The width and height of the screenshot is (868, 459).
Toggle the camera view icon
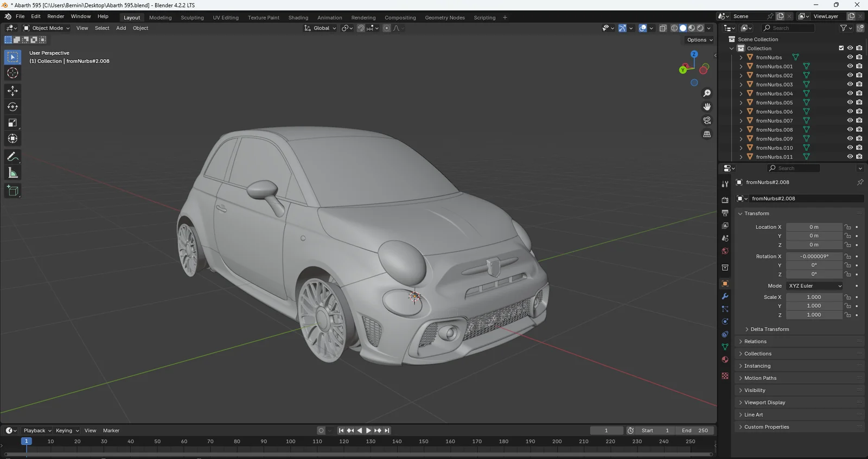(707, 120)
